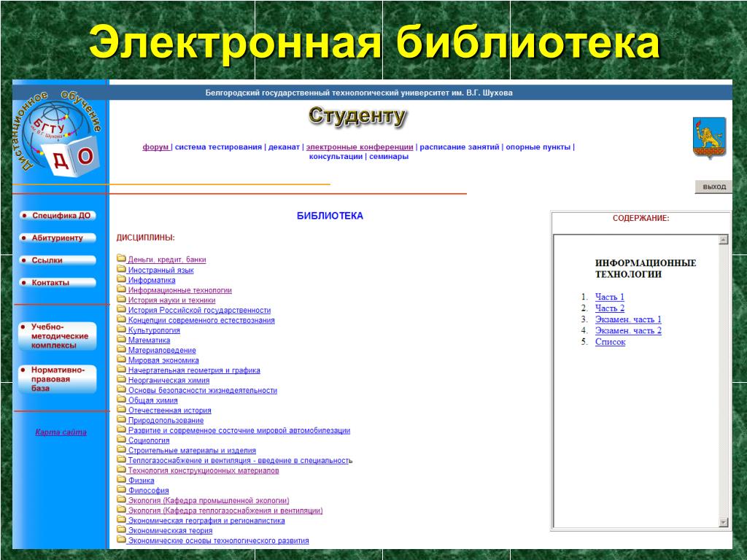This screenshot has width=747, height=560.
Task: Open система тестирования link
Action: [x=218, y=147]
